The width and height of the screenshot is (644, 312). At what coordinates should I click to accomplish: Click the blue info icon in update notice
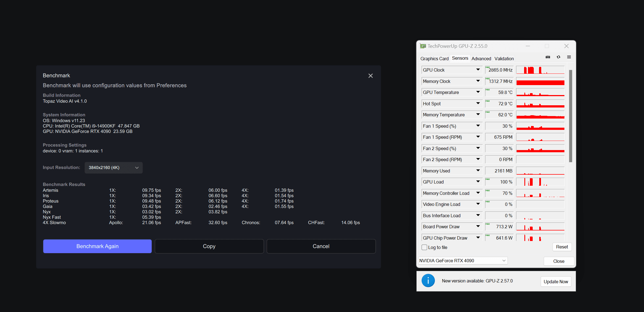pyautogui.click(x=428, y=281)
